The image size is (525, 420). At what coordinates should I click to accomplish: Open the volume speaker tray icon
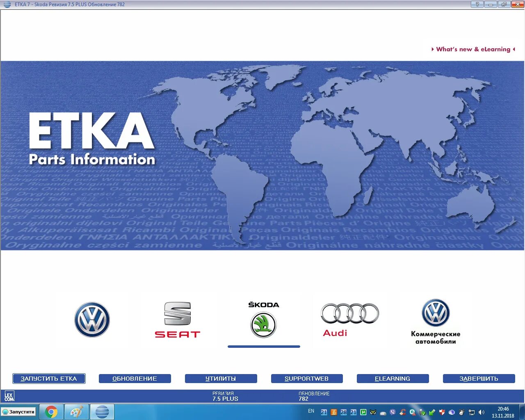(482, 412)
